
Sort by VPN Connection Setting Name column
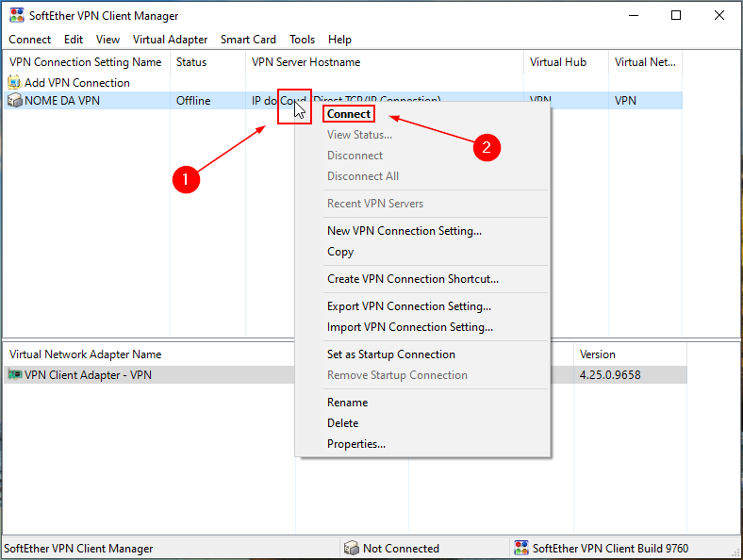point(85,62)
